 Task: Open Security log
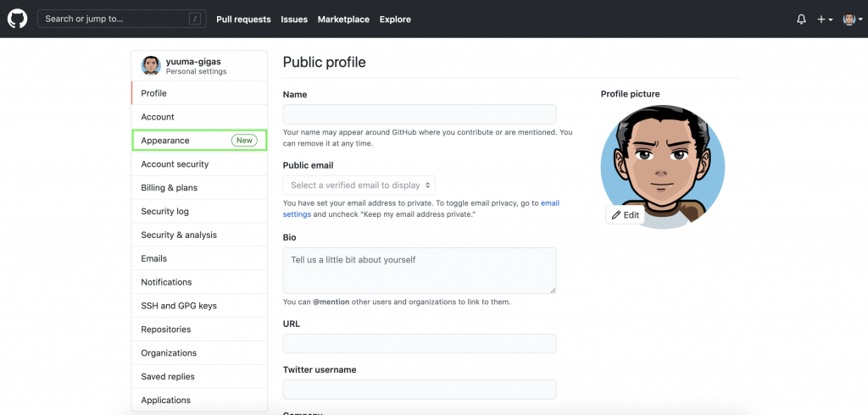[x=199, y=212]
